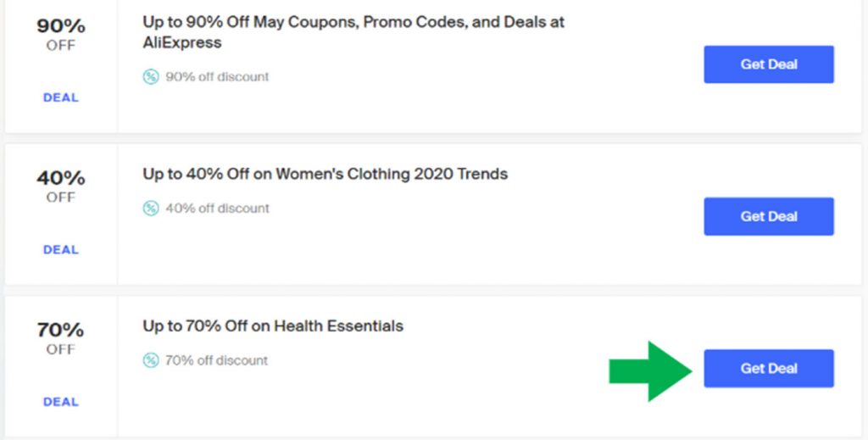868x440 pixels.
Task: Click the 40% off discount text
Action: [x=217, y=208]
